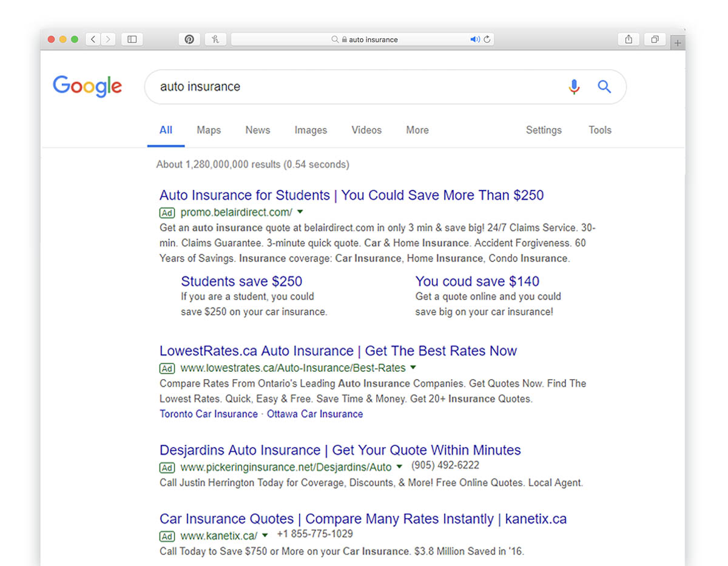
Task: Open the You coud save $140 sitelink
Action: [477, 281]
